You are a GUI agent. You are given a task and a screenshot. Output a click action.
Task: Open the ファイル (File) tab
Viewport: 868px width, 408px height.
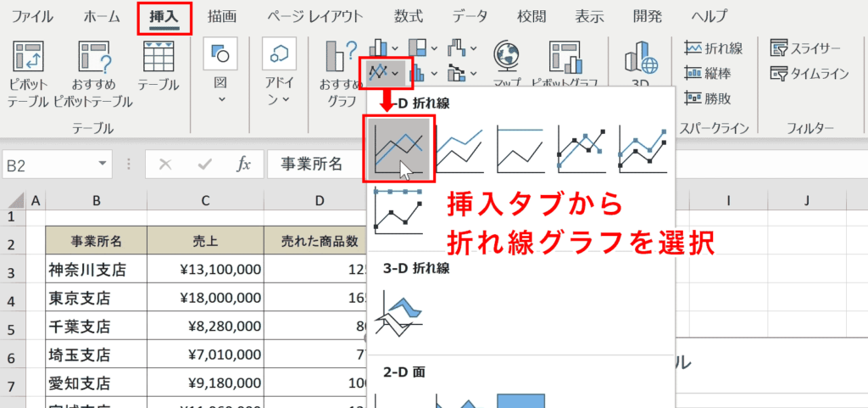pos(33,17)
